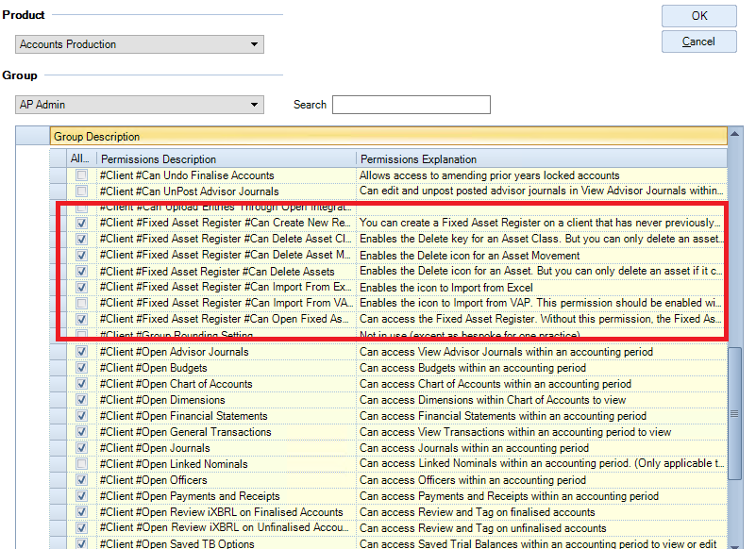Click "Enables the Delete icon for an Asset Movement" text
This screenshot has height=549, width=756.
[x=470, y=256]
